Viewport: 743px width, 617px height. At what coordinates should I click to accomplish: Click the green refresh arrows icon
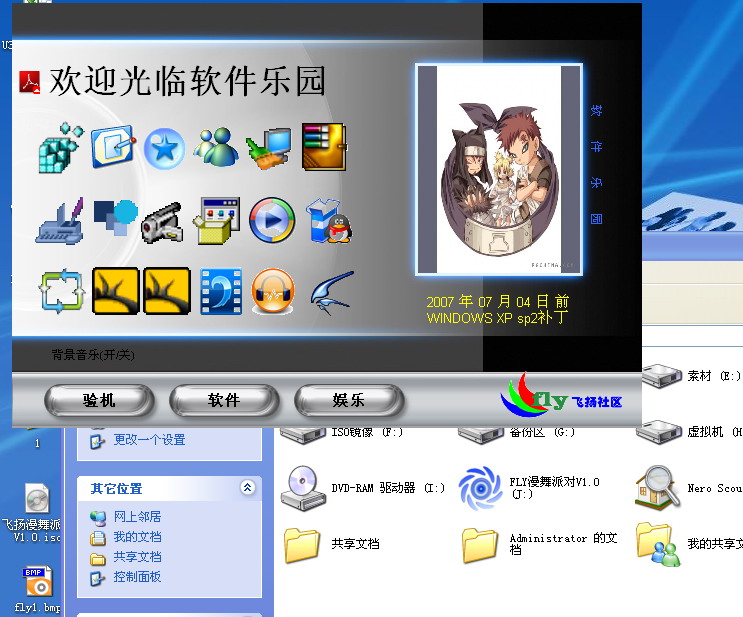(62, 291)
